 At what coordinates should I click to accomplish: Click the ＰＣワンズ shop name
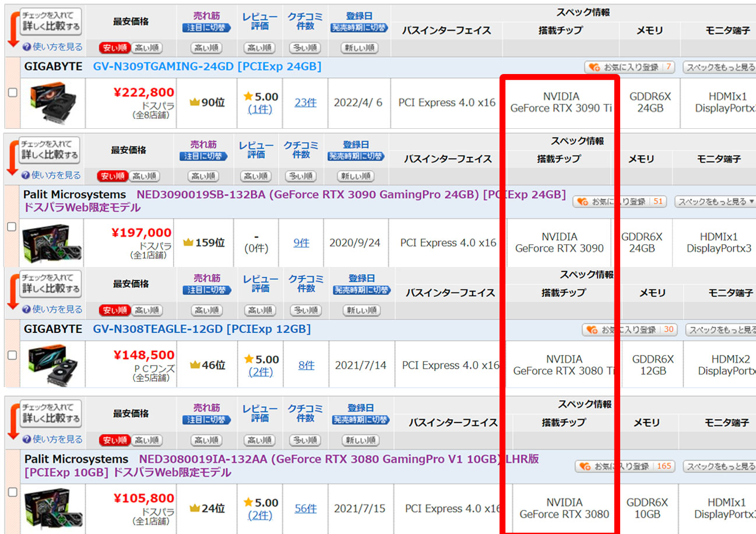154,368
